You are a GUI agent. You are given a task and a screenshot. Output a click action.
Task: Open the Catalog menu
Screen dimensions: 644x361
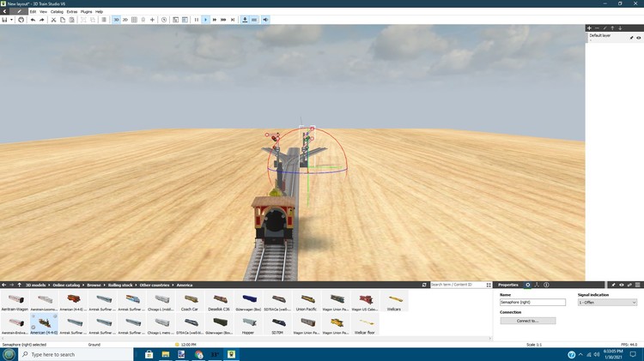click(57, 12)
